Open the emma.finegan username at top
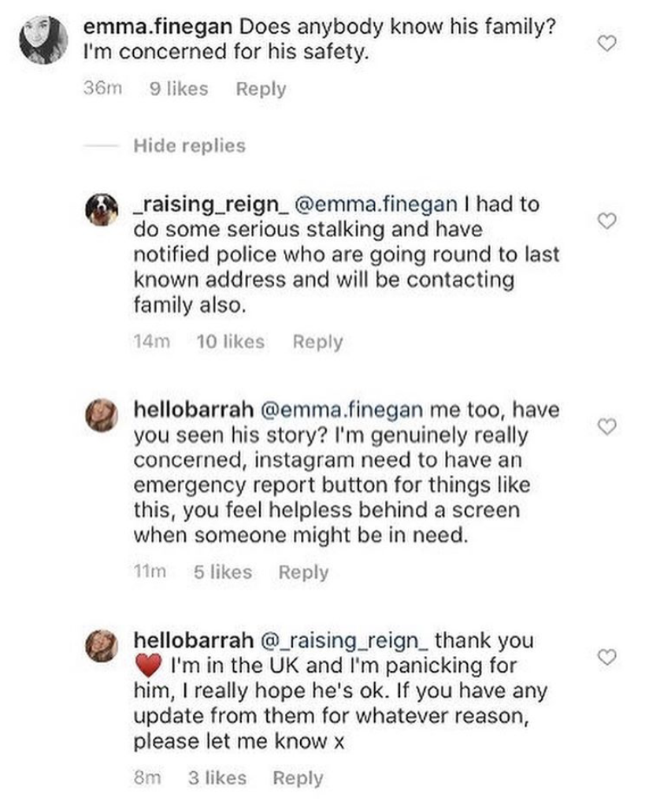The height and width of the screenshot is (812, 649). click(158, 27)
